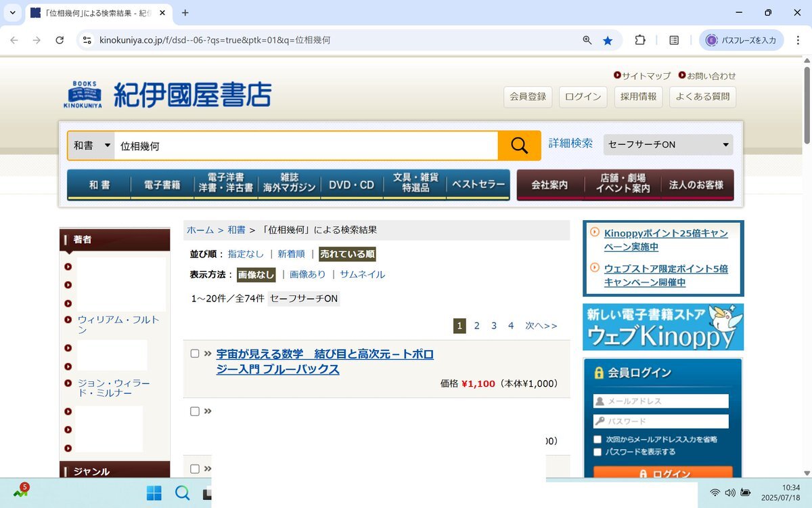Screen dimensions: 812x508
Task: Click the bullet icon beside ウィリアム・フルトン
Action: coord(68,320)
